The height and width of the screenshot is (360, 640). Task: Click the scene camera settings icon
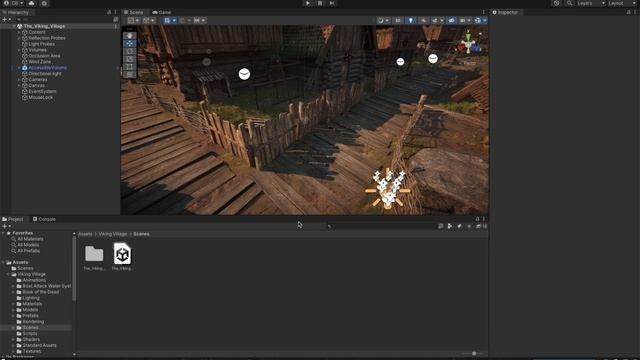click(462, 20)
